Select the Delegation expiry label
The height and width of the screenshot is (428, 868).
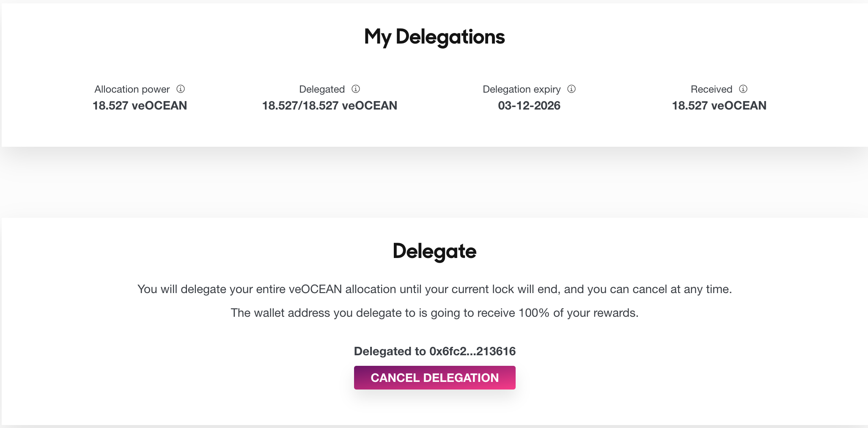click(x=522, y=89)
